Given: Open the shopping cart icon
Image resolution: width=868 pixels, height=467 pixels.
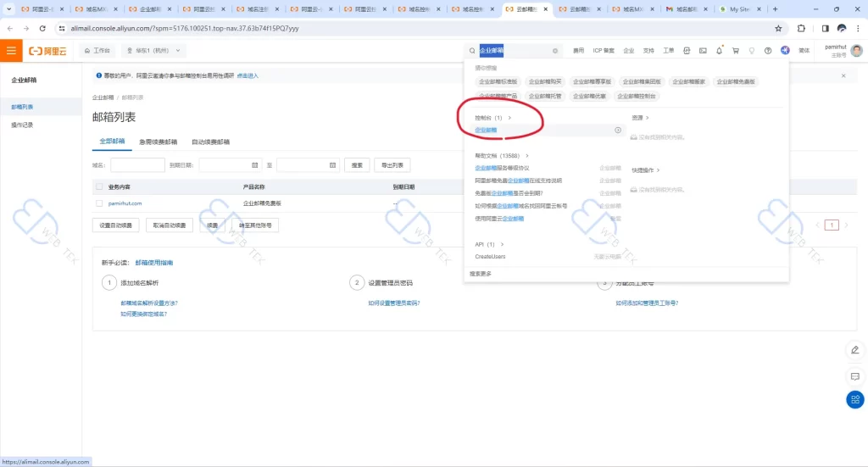Looking at the screenshot, I should coord(735,51).
